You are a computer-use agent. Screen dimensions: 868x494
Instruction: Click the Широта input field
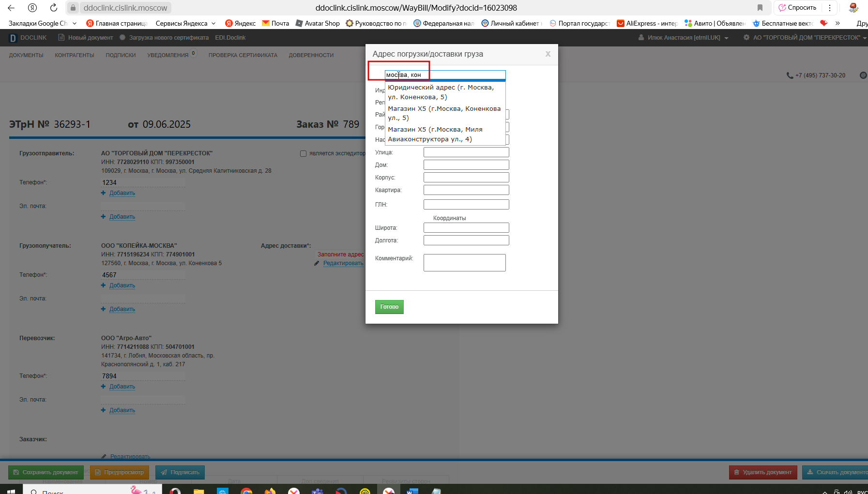tap(466, 228)
